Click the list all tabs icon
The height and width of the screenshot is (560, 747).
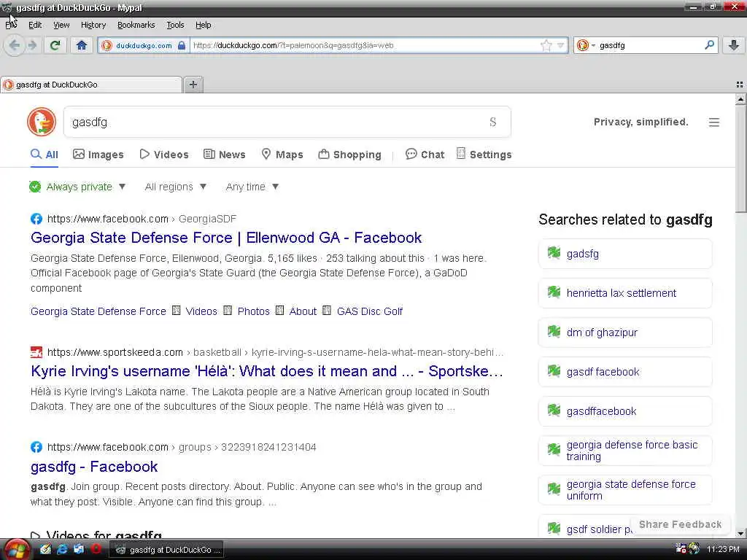[740, 85]
